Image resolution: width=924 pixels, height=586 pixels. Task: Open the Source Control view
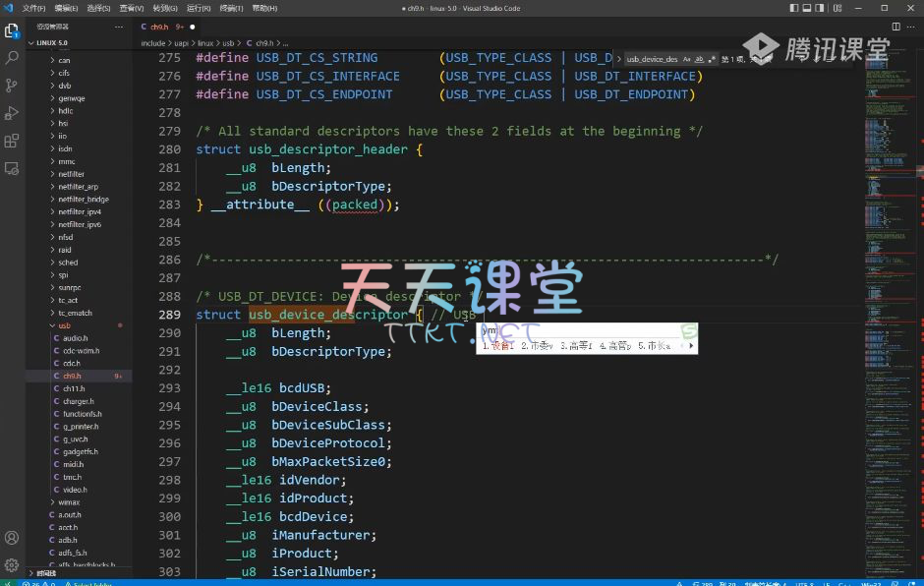(12, 86)
